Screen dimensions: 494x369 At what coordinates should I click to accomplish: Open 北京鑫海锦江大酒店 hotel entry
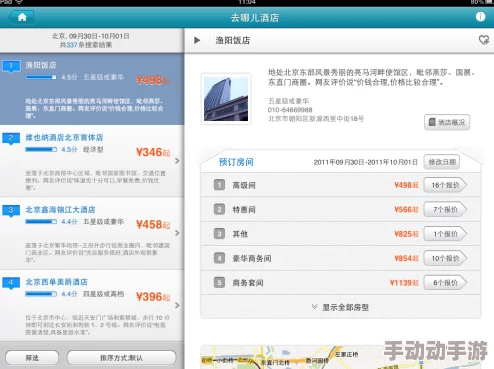[x=92, y=233]
